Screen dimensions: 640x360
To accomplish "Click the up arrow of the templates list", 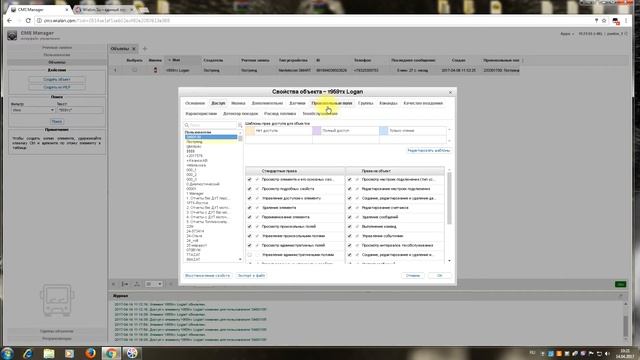I will 449,130.
